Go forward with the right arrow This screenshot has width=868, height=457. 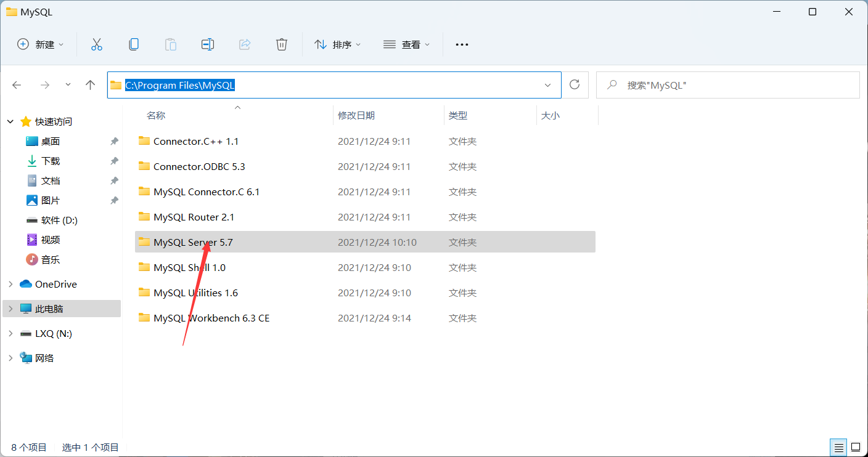pos(44,85)
